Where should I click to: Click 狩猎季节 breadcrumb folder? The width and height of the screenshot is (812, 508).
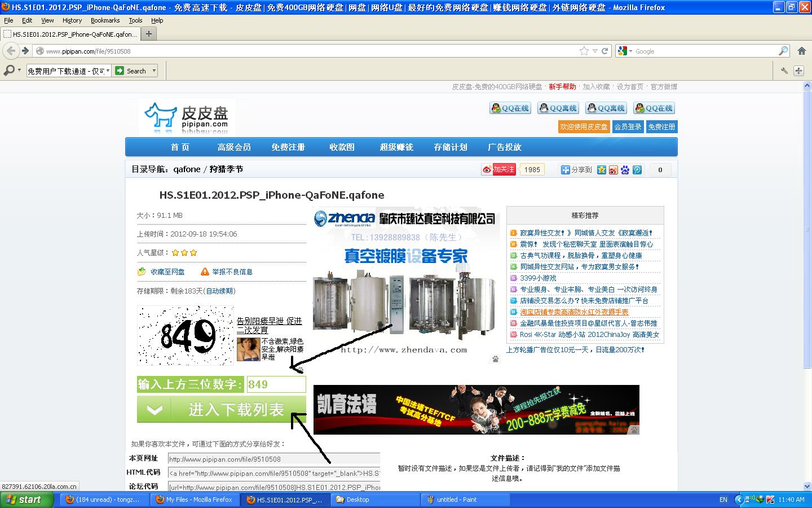coord(226,169)
